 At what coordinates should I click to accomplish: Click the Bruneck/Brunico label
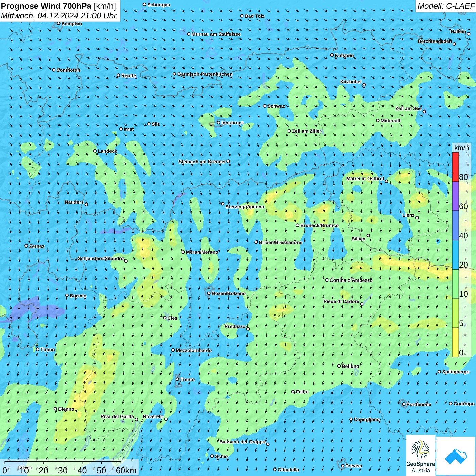point(320,225)
